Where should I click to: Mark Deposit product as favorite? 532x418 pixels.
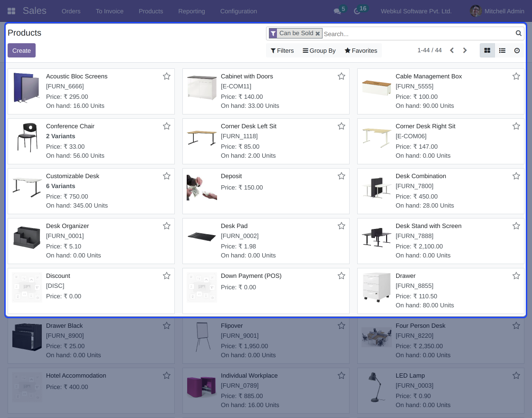(x=342, y=176)
